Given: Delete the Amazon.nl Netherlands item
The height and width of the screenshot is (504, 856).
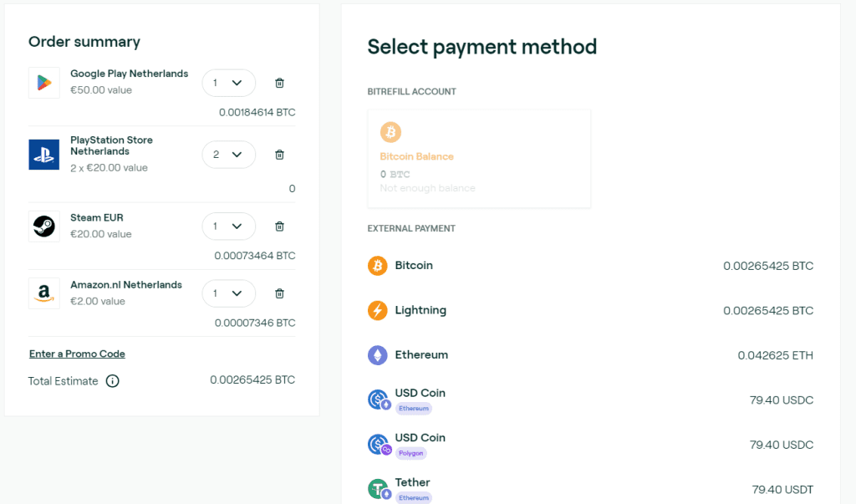Looking at the screenshot, I should [280, 293].
